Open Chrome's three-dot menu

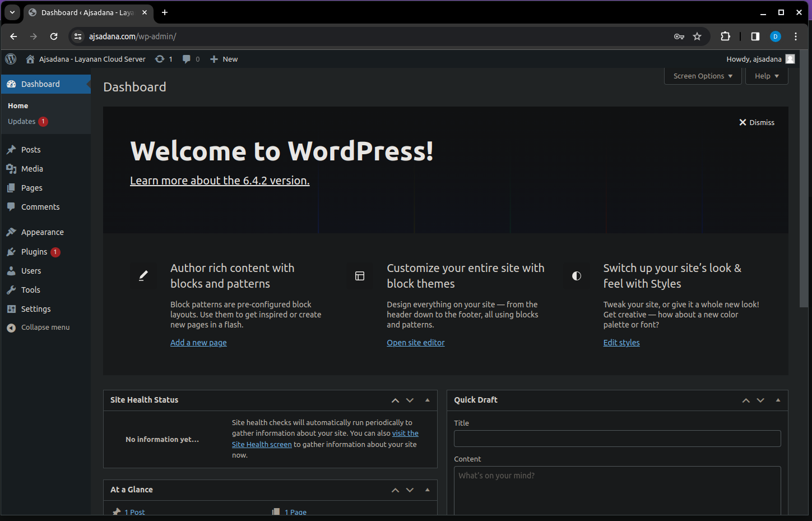(x=796, y=36)
